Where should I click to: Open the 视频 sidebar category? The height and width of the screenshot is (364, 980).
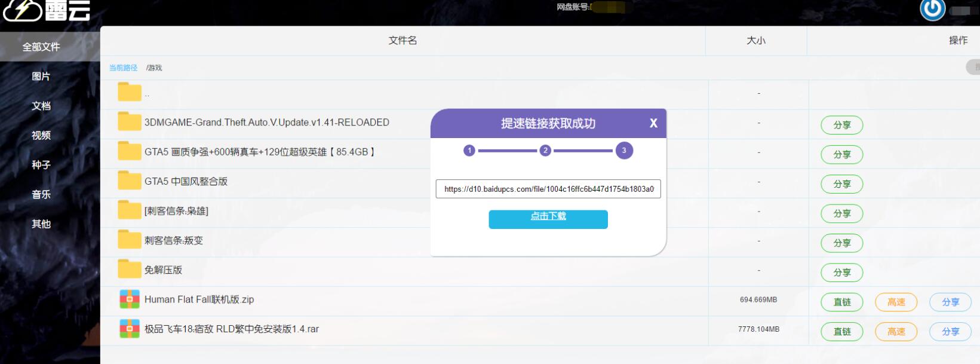click(x=41, y=136)
